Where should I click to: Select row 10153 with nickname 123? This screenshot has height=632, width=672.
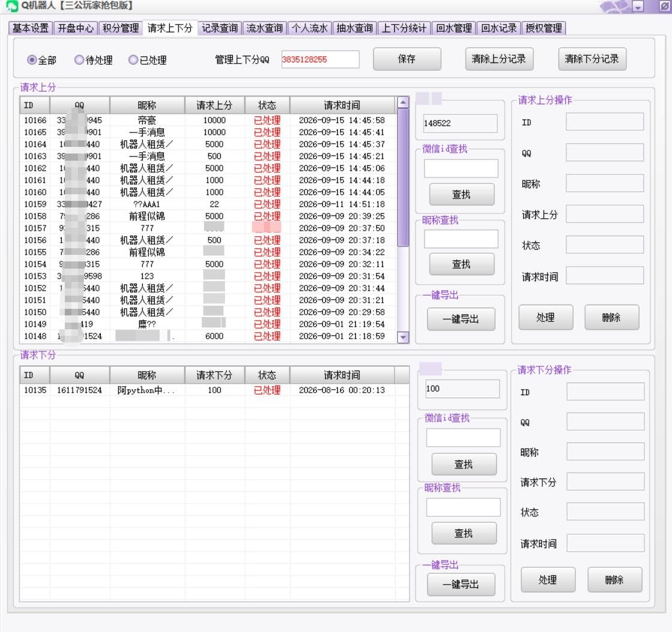pyautogui.click(x=208, y=276)
